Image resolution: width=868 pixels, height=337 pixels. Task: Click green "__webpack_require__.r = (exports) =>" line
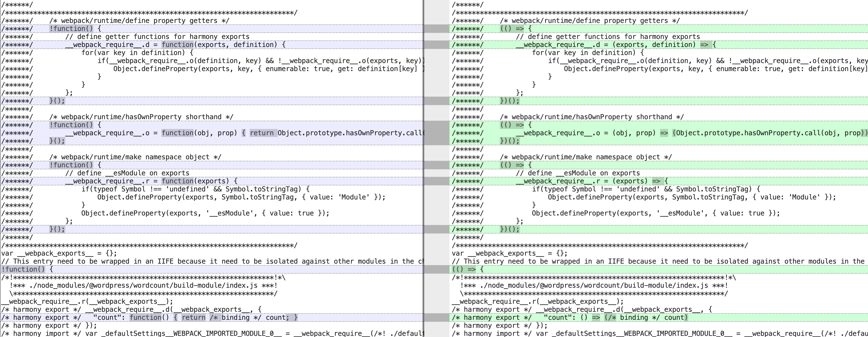coord(659,181)
